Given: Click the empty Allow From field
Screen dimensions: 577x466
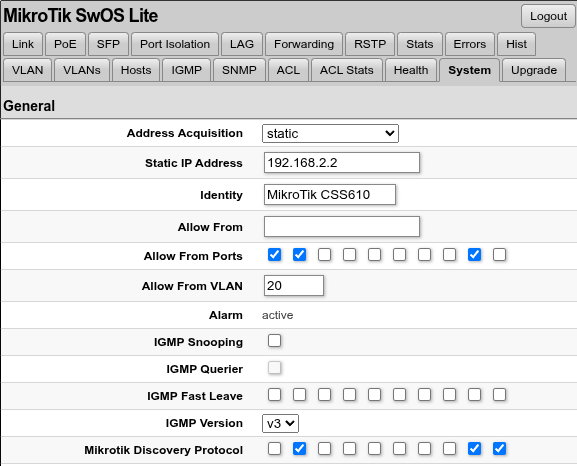Looking at the screenshot, I should [341, 226].
